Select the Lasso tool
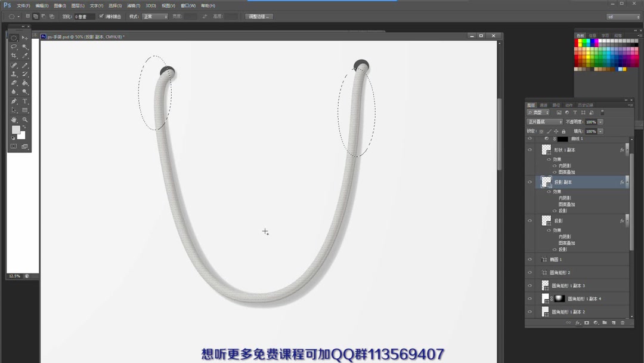Image resolution: width=644 pixels, height=363 pixels. point(14,47)
